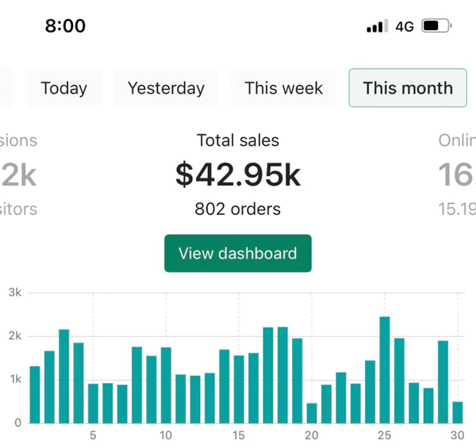This screenshot has height=448, width=476.
Task: Select the Today filter tab
Action: coord(64,88)
